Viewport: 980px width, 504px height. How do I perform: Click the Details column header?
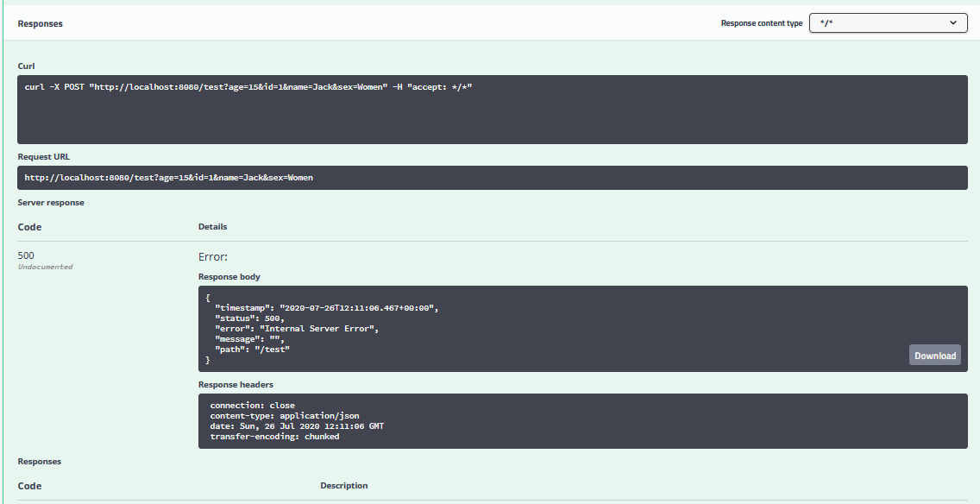[212, 227]
